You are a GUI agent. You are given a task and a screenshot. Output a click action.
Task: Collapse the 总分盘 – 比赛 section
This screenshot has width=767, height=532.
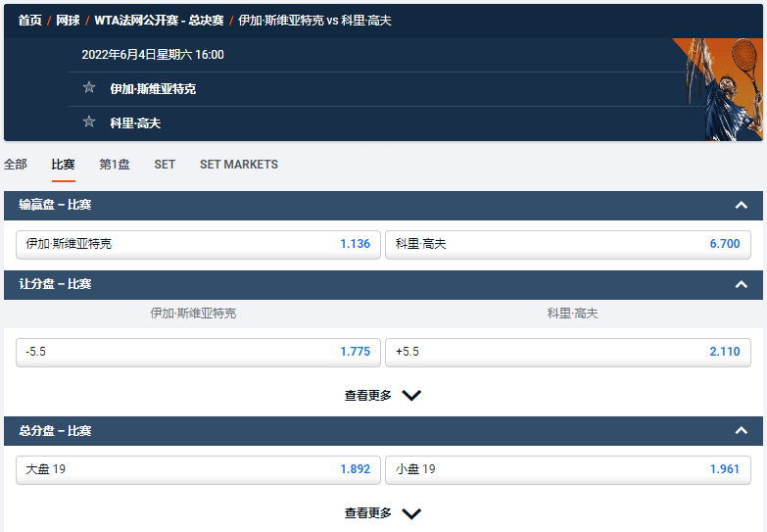click(x=742, y=431)
